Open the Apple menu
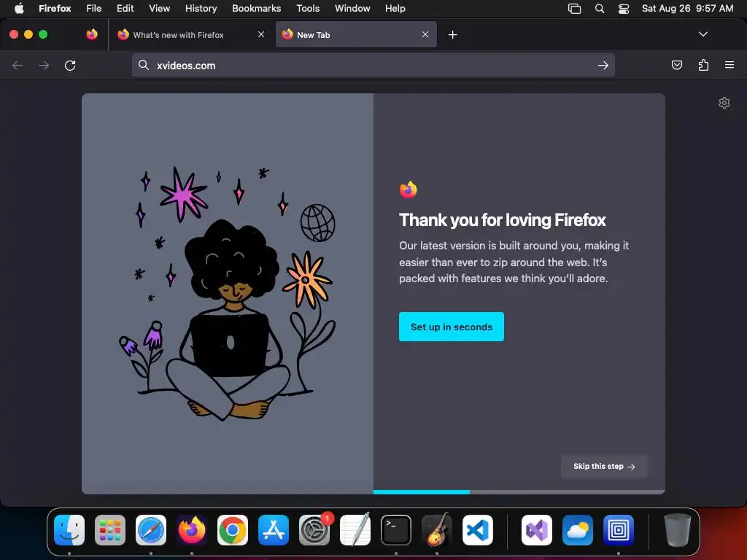 19,8
